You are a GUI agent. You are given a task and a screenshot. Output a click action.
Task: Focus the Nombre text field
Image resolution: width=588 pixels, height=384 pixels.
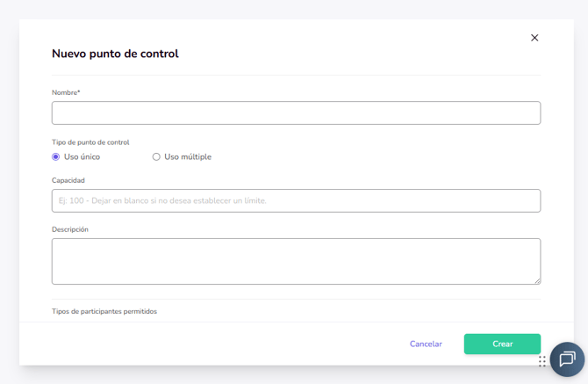point(296,113)
